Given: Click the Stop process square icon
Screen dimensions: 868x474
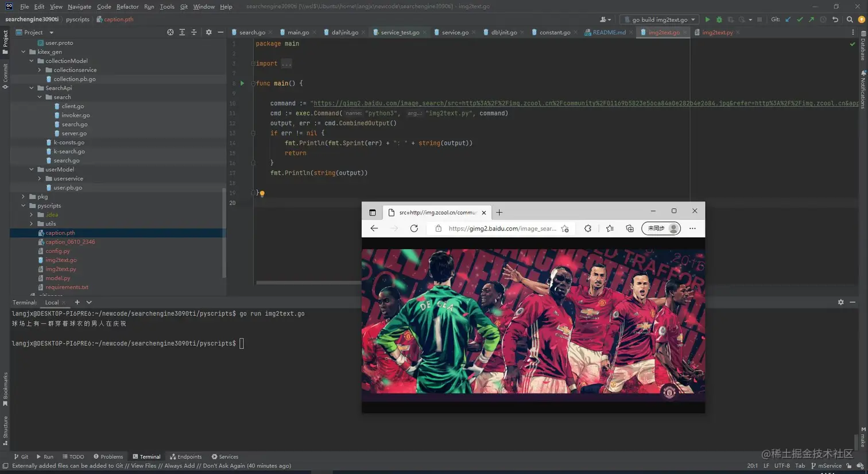Looking at the screenshot, I should coord(759,20).
